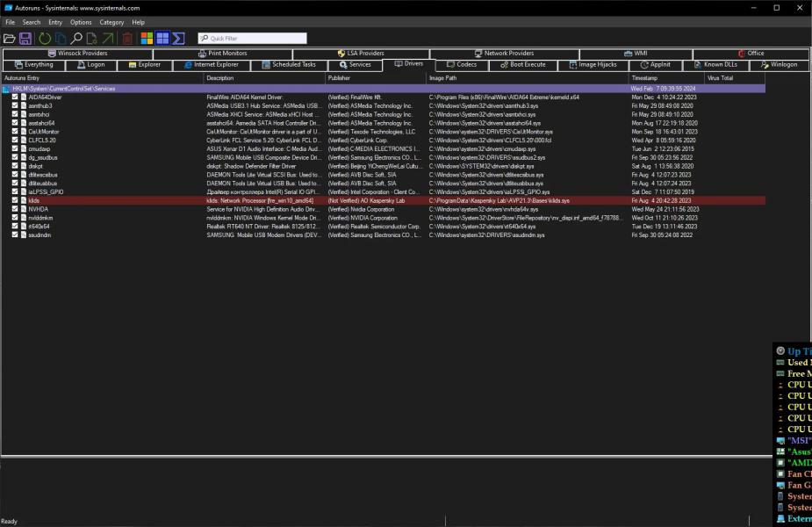Switch to the Known DLLs tab

point(716,65)
